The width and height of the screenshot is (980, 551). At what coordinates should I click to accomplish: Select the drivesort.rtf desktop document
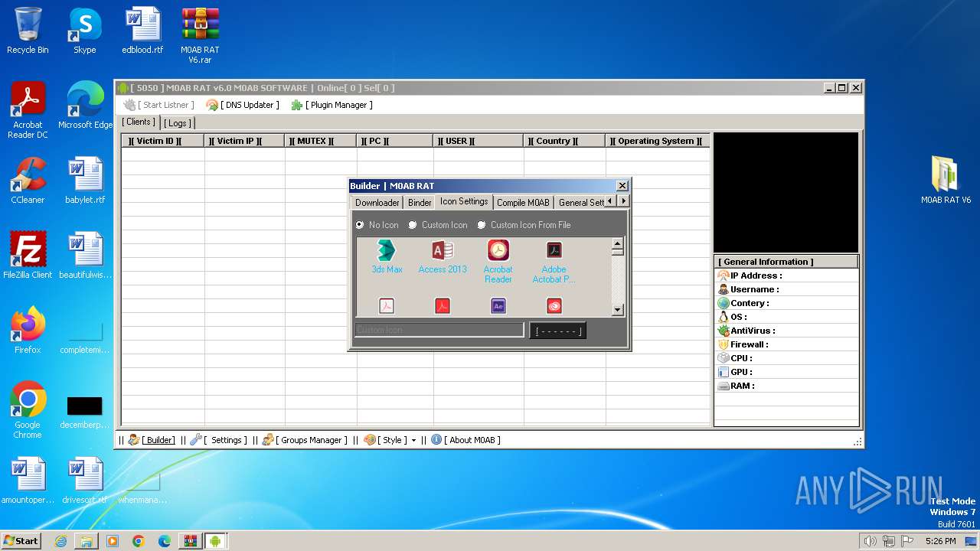85,481
